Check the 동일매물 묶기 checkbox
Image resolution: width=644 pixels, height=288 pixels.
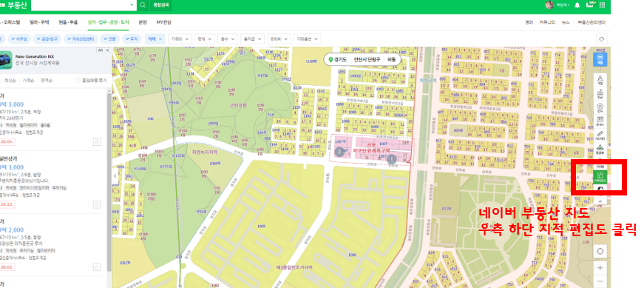point(78,80)
